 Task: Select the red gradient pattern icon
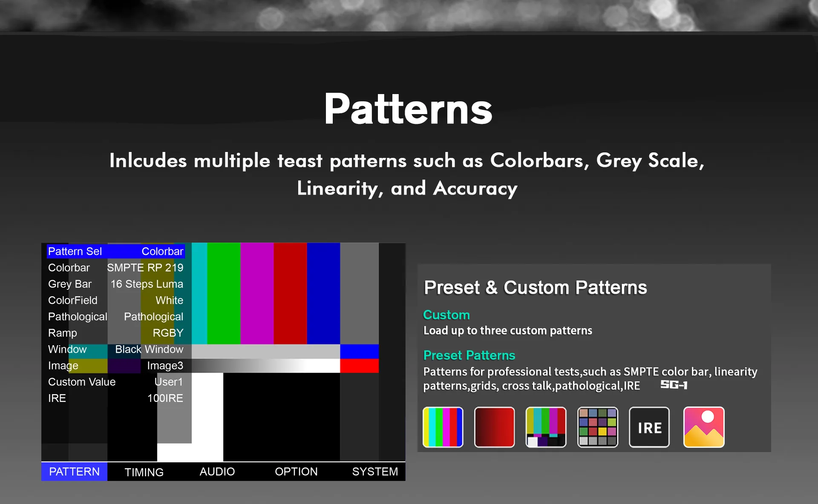click(x=494, y=427)
